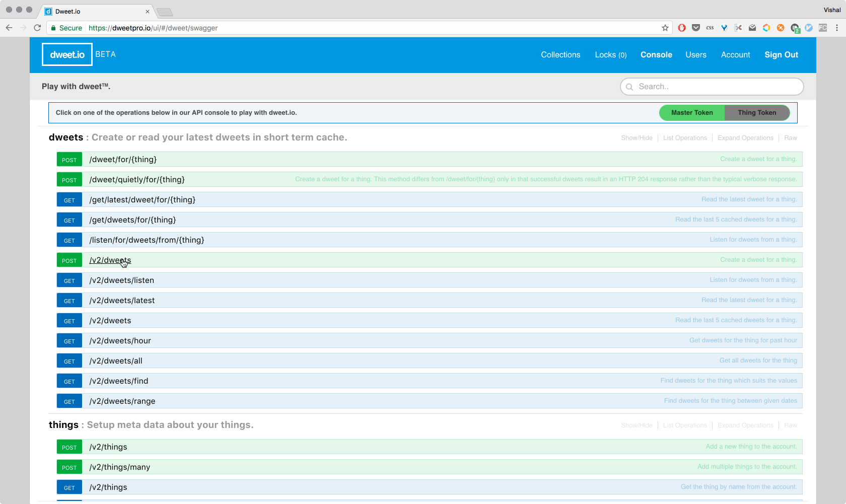The image size is (846, 504).
Task: Click the light blue V extension icon
Action: tap(809, 28)
